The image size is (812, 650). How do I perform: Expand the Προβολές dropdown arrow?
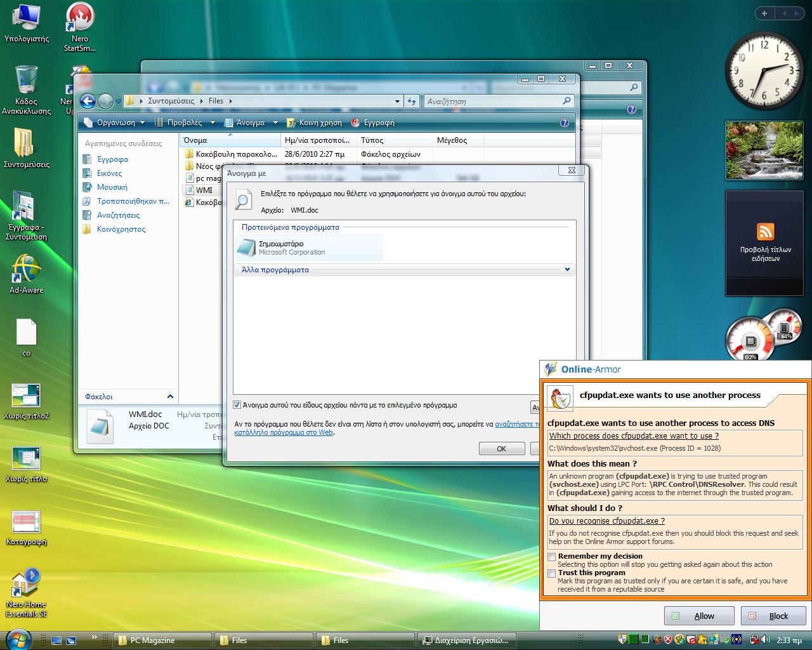coord(213,123)
